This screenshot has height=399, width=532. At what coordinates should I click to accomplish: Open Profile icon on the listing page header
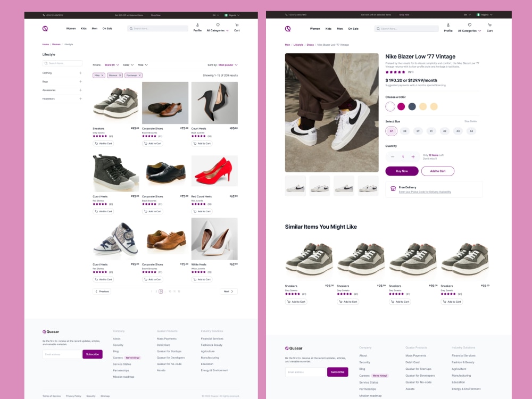pos(197,25)
